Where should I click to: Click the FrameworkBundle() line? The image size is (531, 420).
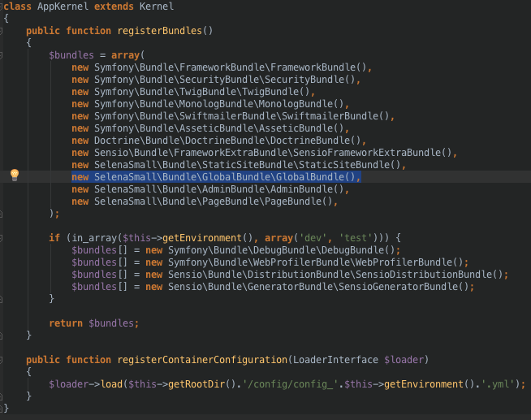tap(222, 67)
